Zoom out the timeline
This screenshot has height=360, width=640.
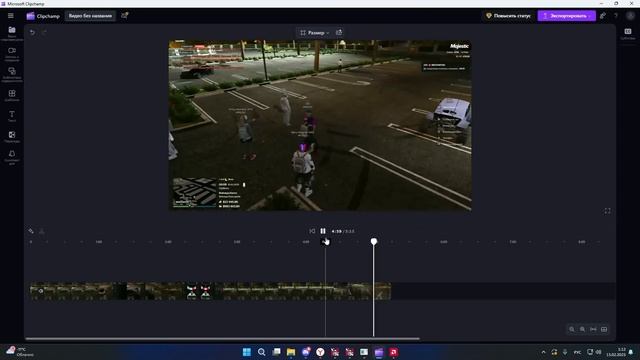tap(572, 329)
